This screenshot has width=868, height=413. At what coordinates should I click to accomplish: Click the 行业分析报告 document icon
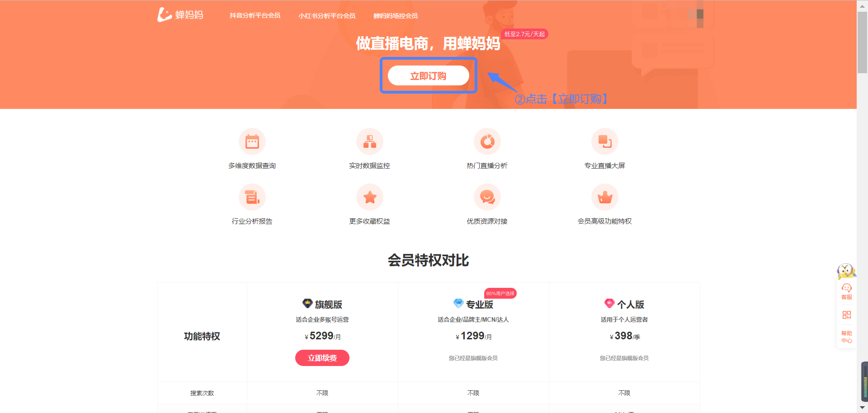point(252,197)
